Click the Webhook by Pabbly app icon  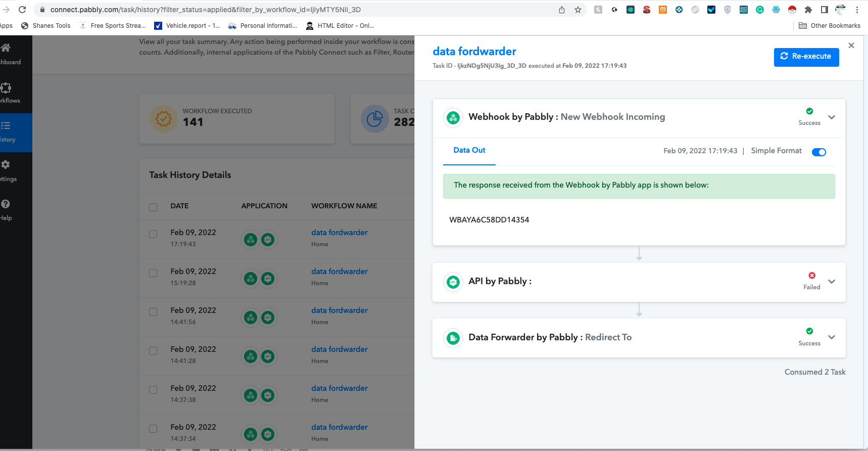[453, 118]
